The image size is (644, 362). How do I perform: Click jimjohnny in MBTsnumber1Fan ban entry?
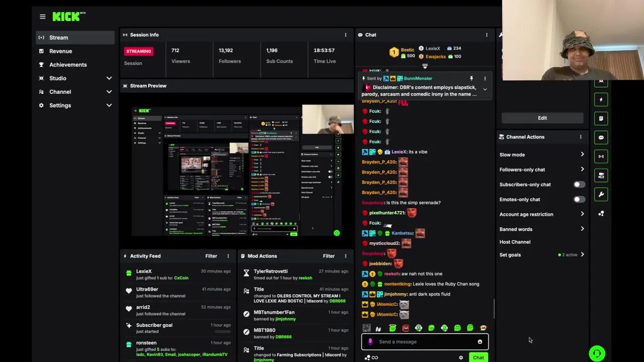point(285,319)
